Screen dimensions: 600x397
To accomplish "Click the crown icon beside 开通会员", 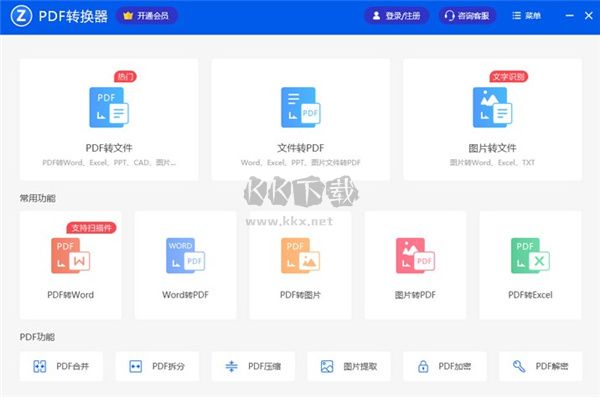I will coord(128,16).
